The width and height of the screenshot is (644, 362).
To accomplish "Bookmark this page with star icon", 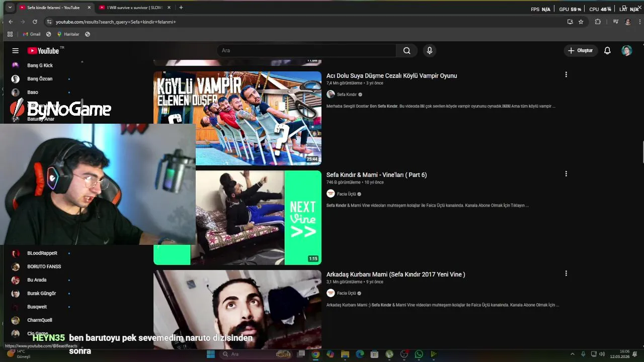I will 581,22.
